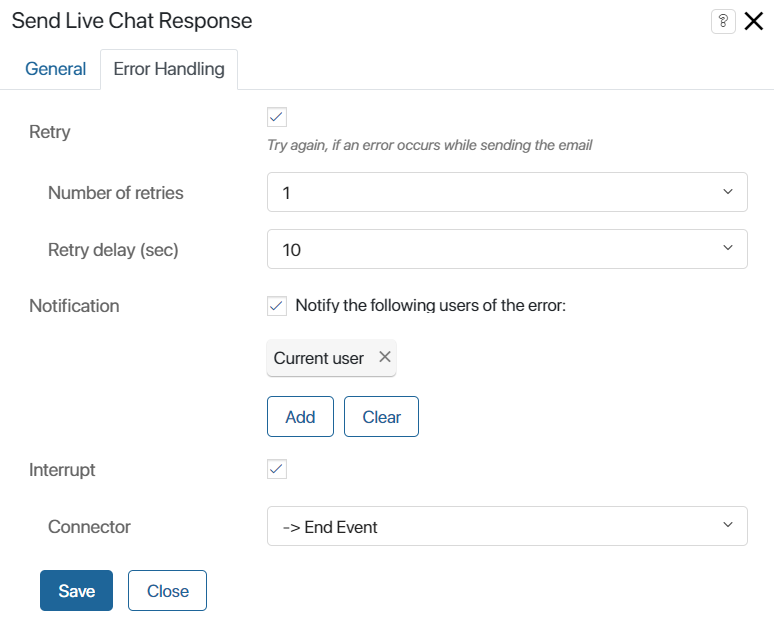Select the Error Handling tab
This screenshot has height=628, width=774.
[169, 69]
